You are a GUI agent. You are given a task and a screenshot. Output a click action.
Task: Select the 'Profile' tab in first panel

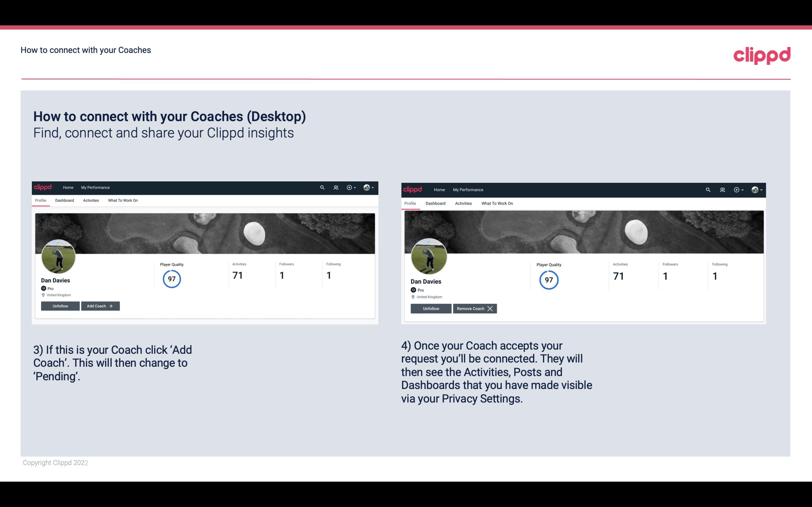pos(40,200)
